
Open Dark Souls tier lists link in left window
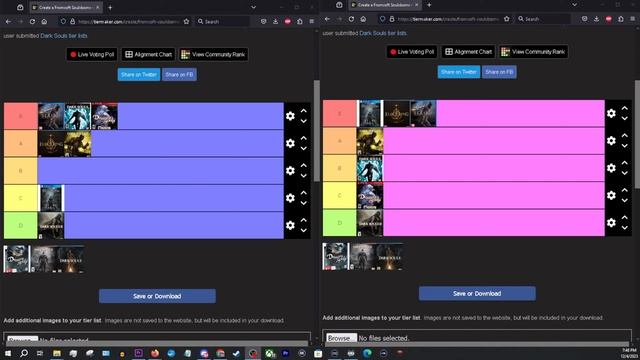pyautogui.click(x=64, y=36)
